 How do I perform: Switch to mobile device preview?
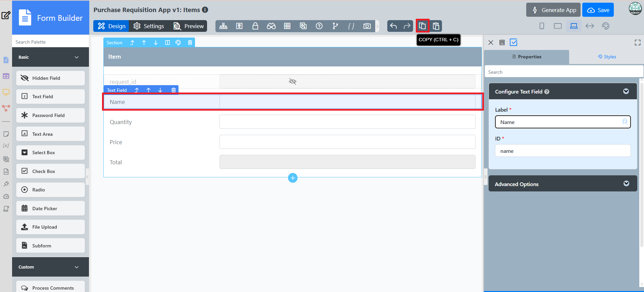coord(542,26)
